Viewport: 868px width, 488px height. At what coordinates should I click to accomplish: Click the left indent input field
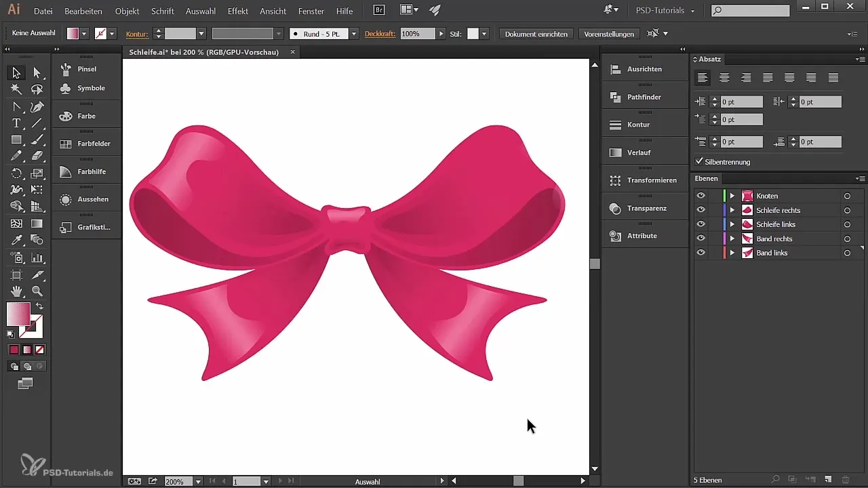coord(742,102)
